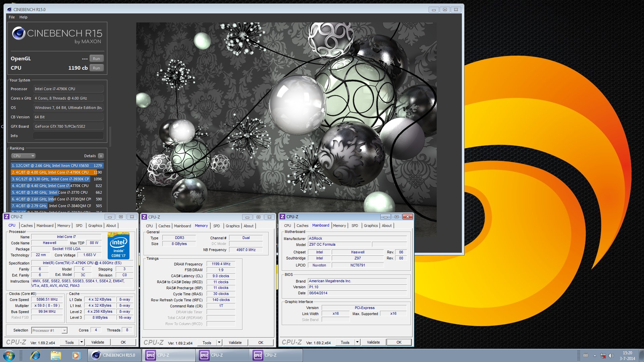
Task: Open Windows Explorer folder icon in taskbar
Action: click(x=56, y=355)
